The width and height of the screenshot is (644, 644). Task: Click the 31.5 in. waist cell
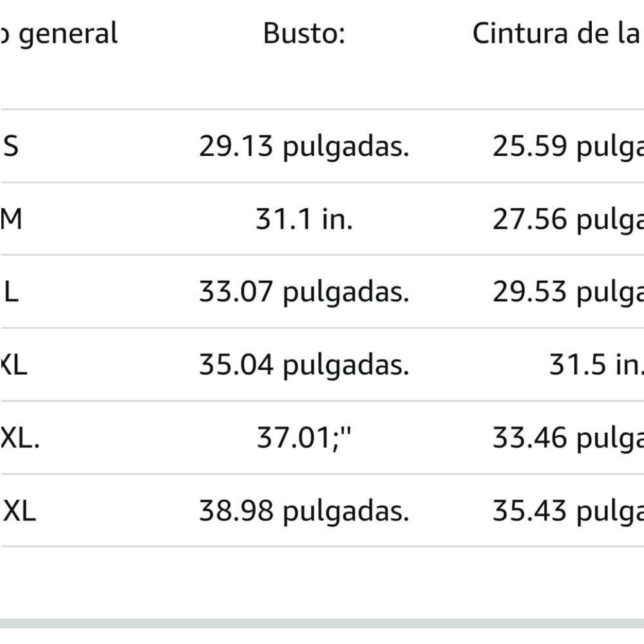[x=596, y=365]
